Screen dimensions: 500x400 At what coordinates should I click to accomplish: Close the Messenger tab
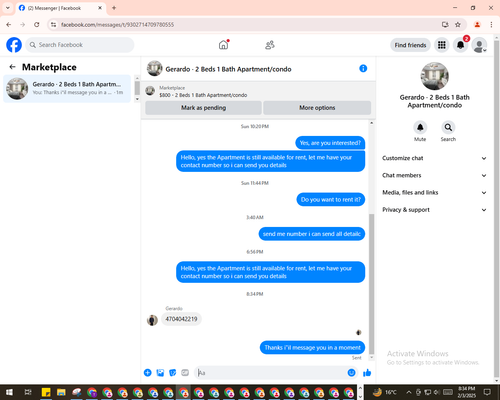(x=100, y=8)
